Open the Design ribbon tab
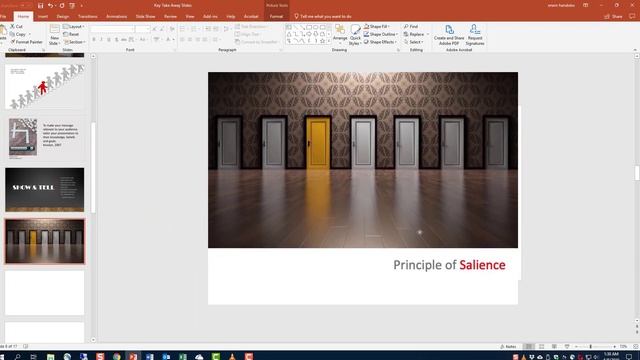640x360 pixels. click(62, 16)
